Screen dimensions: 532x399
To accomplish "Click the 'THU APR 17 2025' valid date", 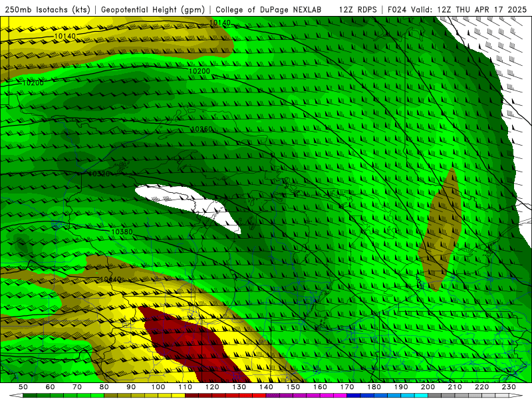I will coord(491,10).
